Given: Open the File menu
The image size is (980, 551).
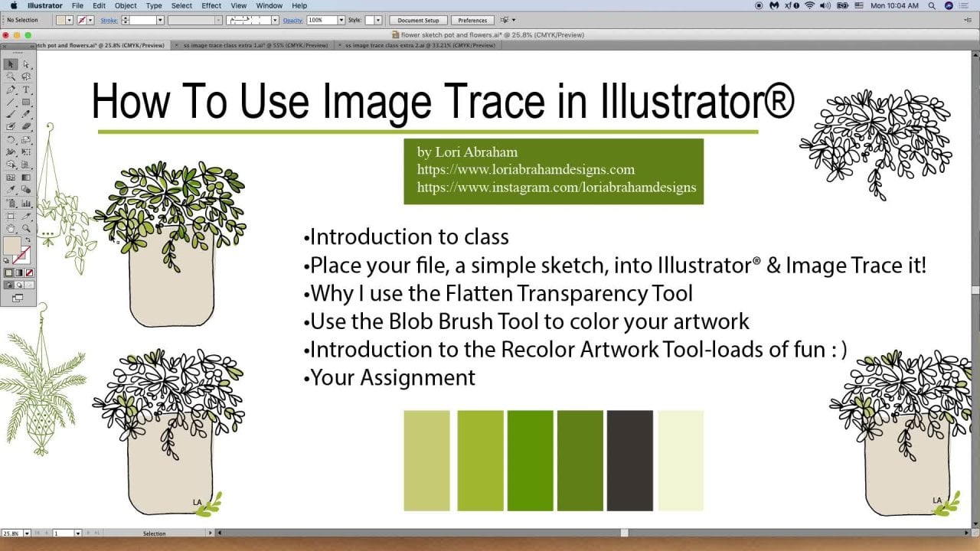Looking at the screenshot, I should [77, 5].
